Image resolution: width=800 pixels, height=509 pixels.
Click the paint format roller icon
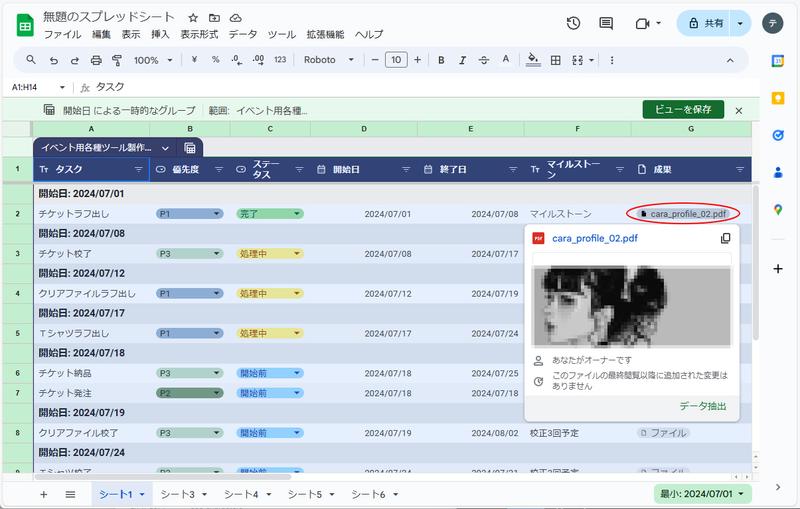point(117,60)
